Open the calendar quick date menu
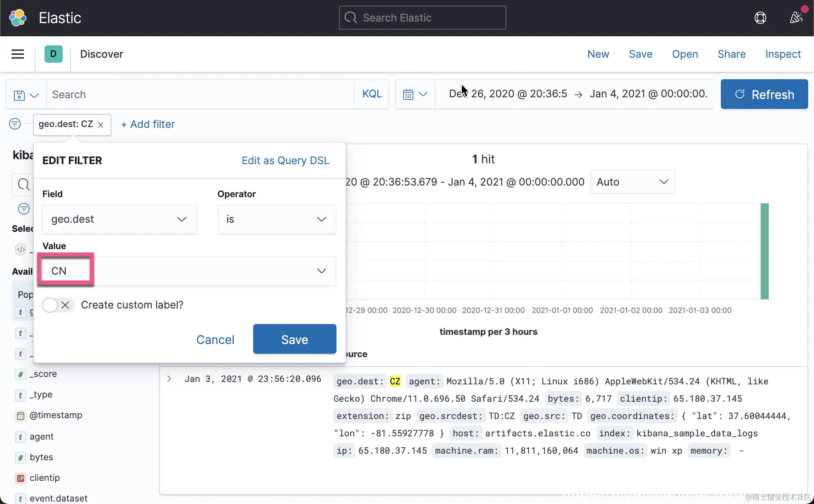The height and width of the screenshot is (504, 814). [415, 94]
